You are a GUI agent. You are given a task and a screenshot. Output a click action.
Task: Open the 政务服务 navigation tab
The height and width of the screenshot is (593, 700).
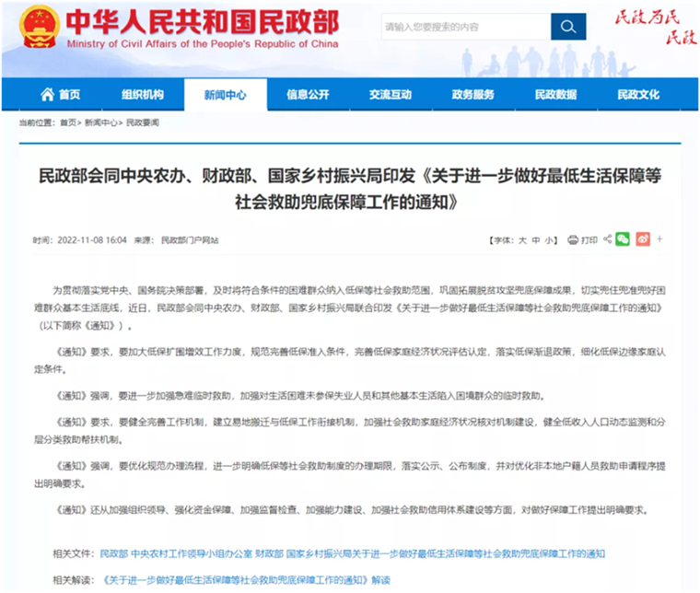[473, 94]
